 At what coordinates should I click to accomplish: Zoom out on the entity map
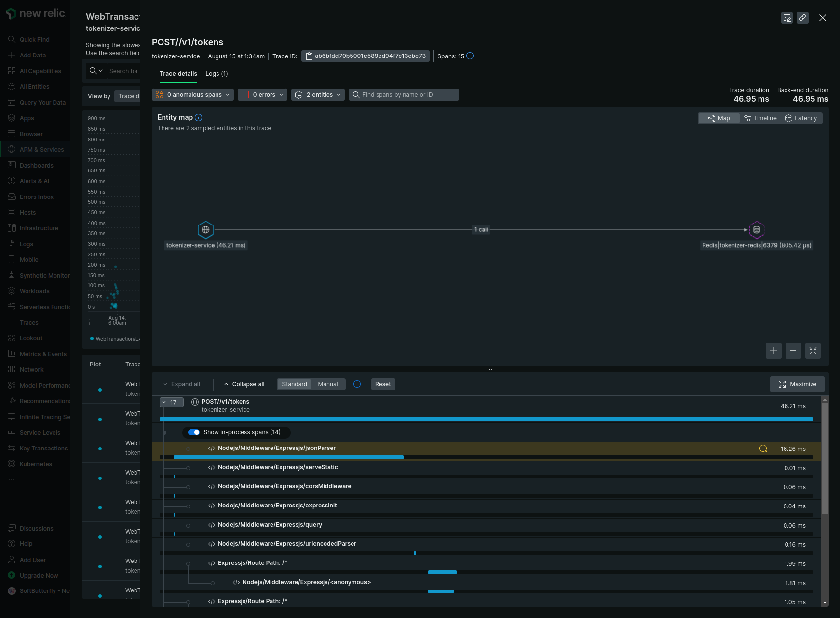[x=793, y=351]
